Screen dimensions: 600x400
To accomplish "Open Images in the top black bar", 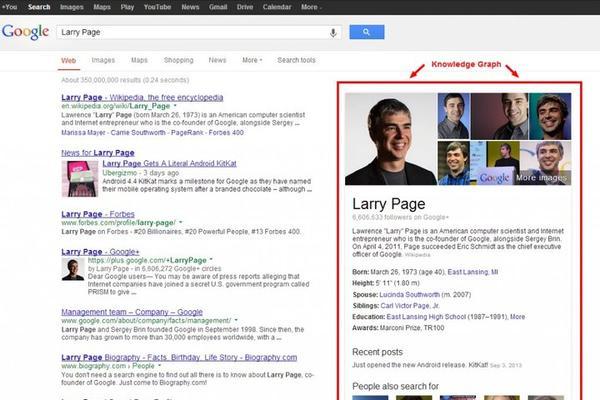I will 72,7.
